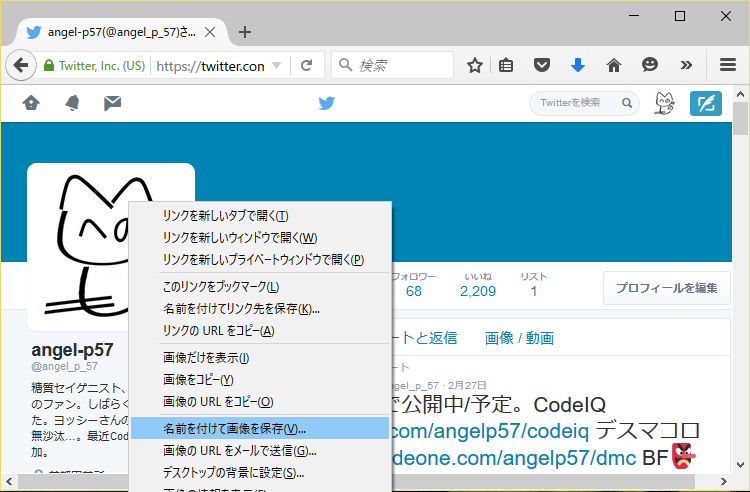The width and height of the screenshot is (750, 492).
Task: Open the cat avatar profile menu
Action: point(664,103)
